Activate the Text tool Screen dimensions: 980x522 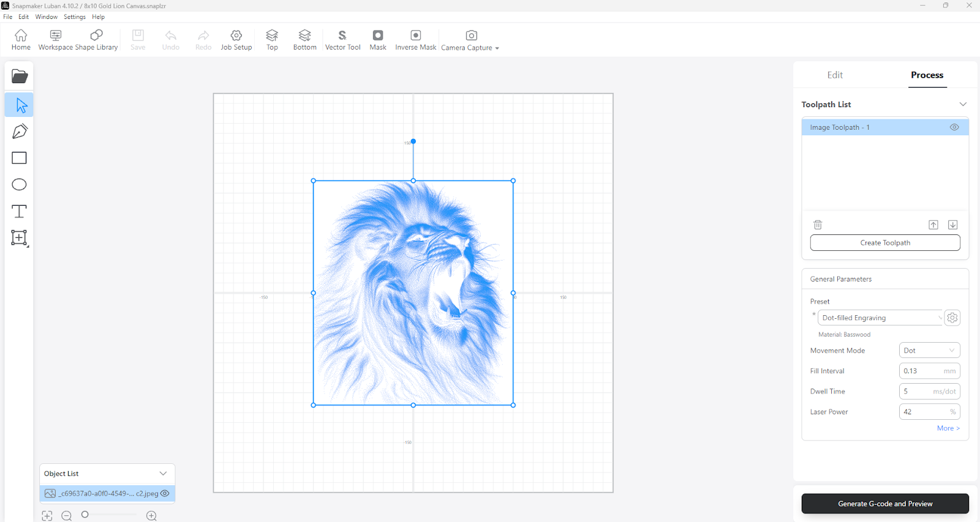pos(20,211)
